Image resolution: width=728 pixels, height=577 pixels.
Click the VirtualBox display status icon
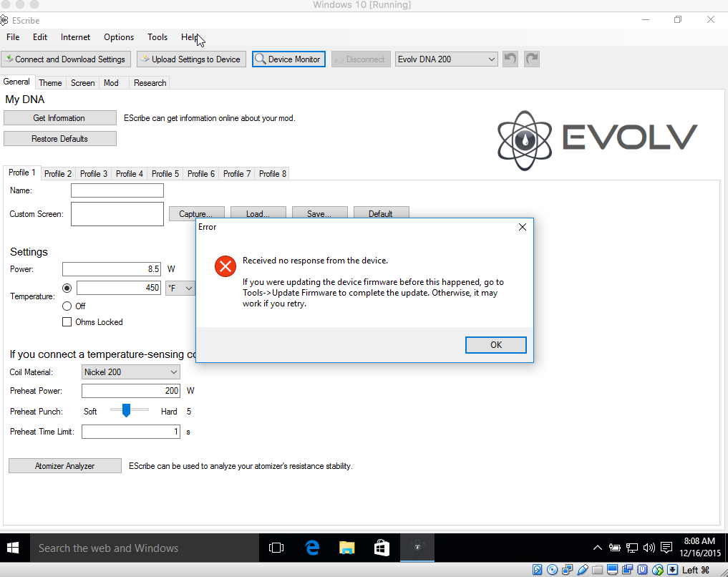point(612,570)
